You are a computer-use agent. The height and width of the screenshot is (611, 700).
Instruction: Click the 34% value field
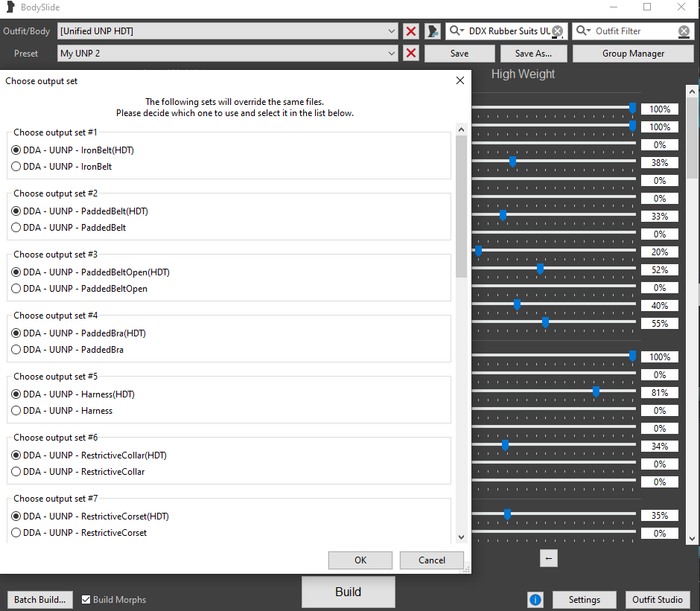coord(660,446)
